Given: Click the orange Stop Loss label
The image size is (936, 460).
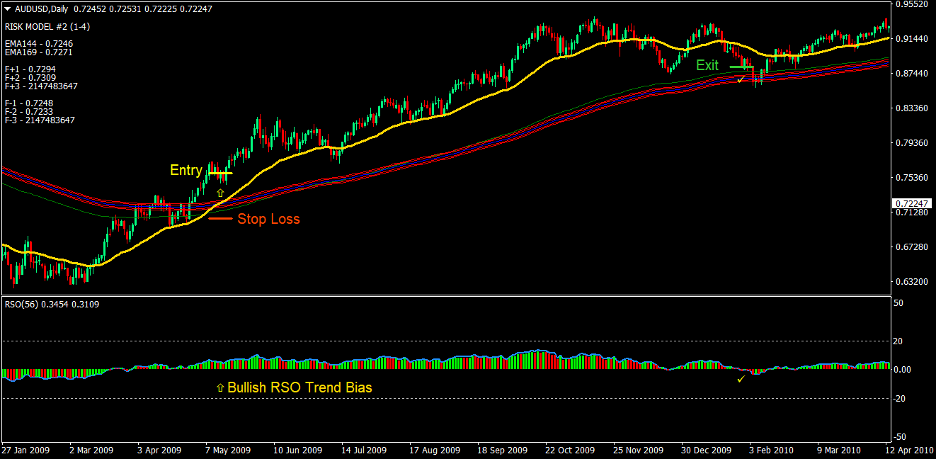Looking at the screenshot, I should click(x=269, y=220).
